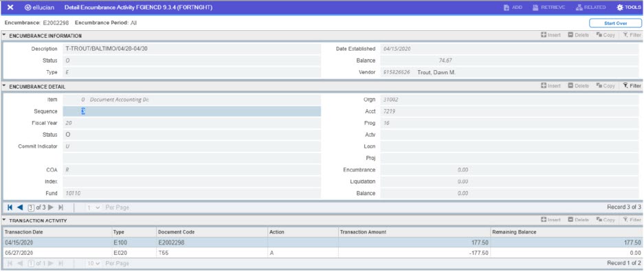Click the Type column header

pyautogui.click(x=134, y=231)
